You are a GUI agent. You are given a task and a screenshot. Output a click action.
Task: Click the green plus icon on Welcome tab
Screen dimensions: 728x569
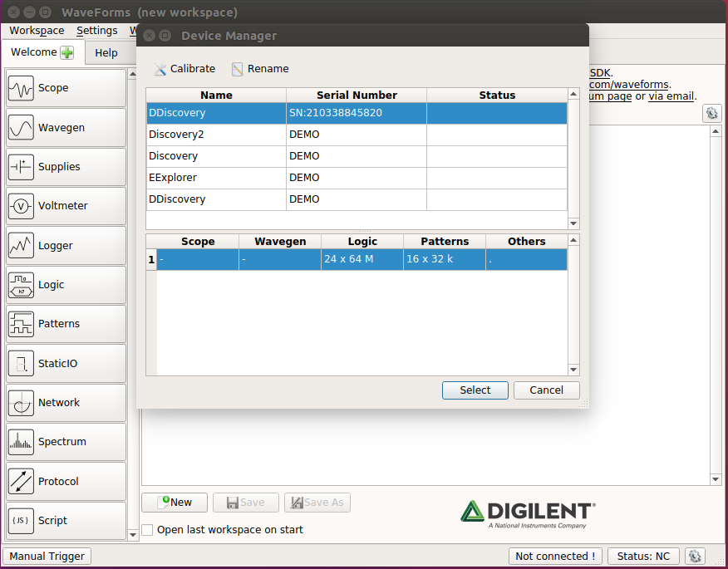pos(67,52)
